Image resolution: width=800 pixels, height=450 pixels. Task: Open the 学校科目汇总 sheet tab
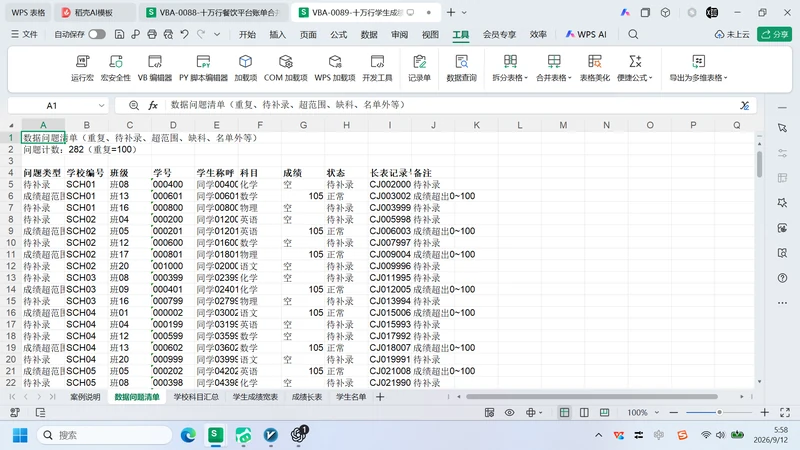point(196,397)
